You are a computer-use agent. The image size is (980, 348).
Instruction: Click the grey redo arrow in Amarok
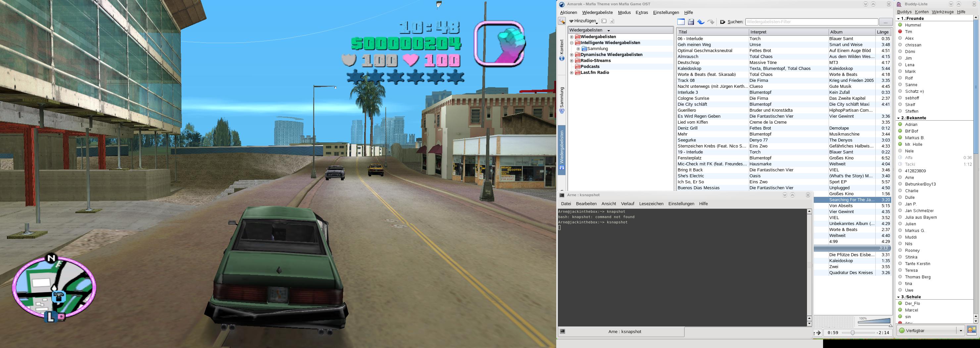point(710,22)
